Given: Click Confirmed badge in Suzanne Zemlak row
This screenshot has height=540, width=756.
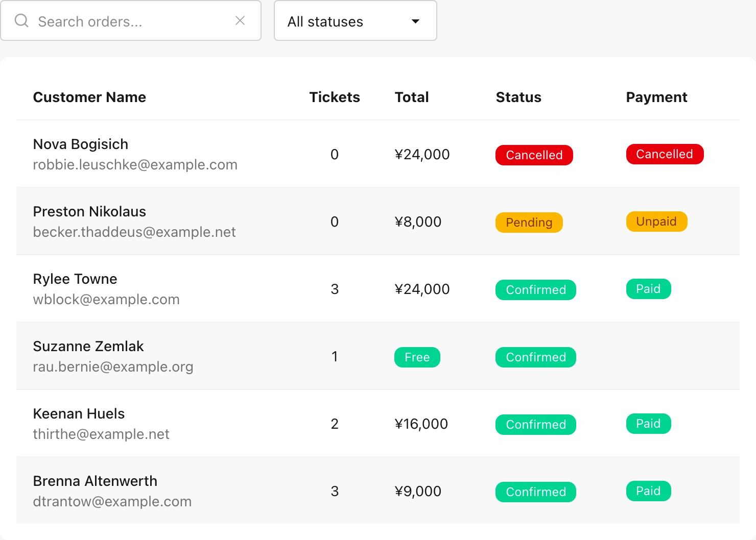Looking at the screenshot, I should (x=536, y=357).
